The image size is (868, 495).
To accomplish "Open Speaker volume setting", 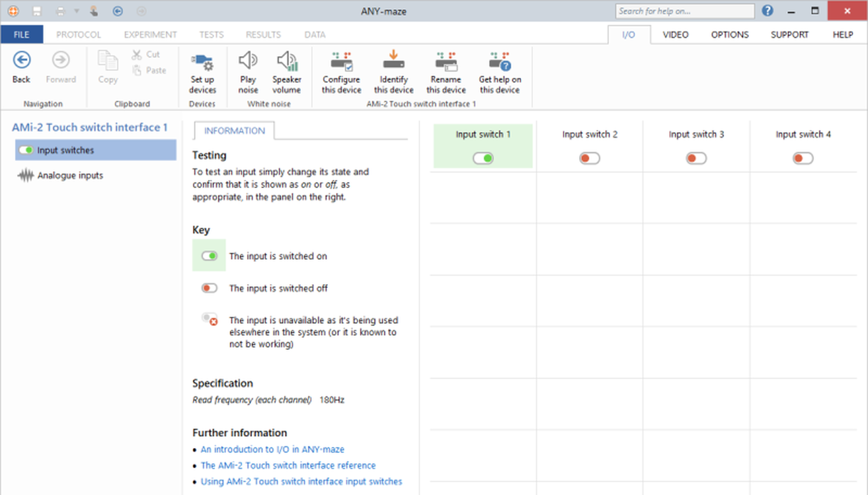I will pyautogui.click(x=286, y=72).
